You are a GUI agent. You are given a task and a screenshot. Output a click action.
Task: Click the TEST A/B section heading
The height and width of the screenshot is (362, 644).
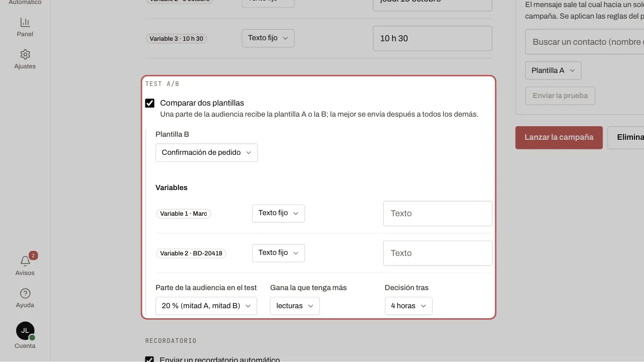pos(162,84)
